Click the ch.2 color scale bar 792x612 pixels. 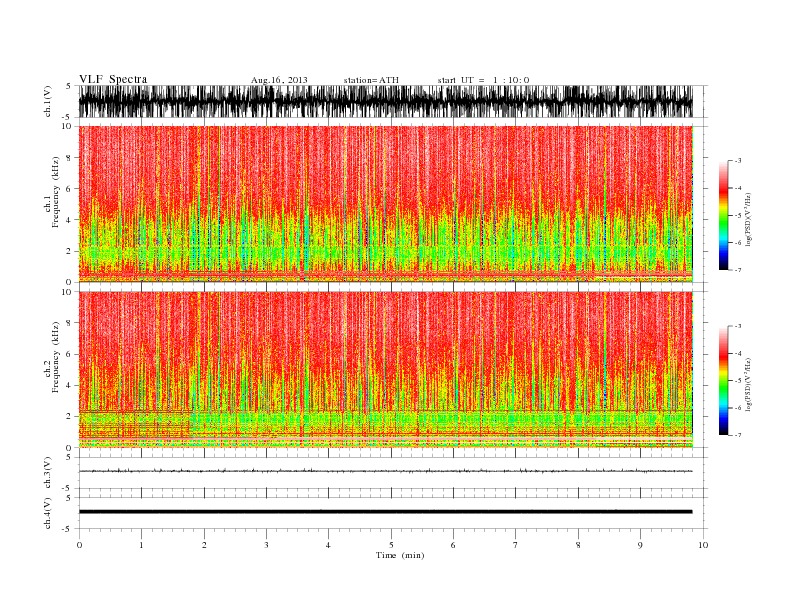tap(723, 380)
